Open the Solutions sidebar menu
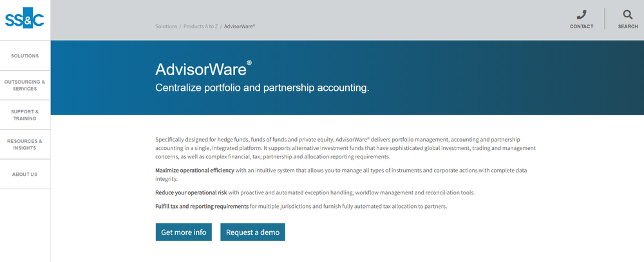 [x=25, y=56]
